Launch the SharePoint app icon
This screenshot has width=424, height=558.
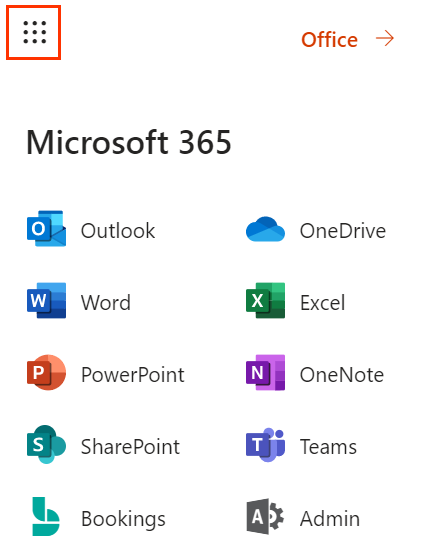[46, 444]
